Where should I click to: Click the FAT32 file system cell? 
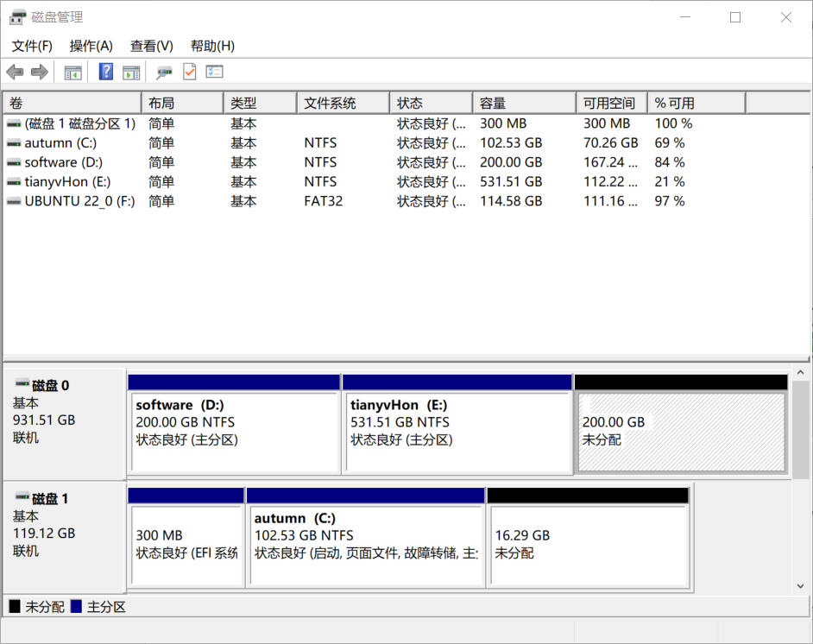[324, 201]
